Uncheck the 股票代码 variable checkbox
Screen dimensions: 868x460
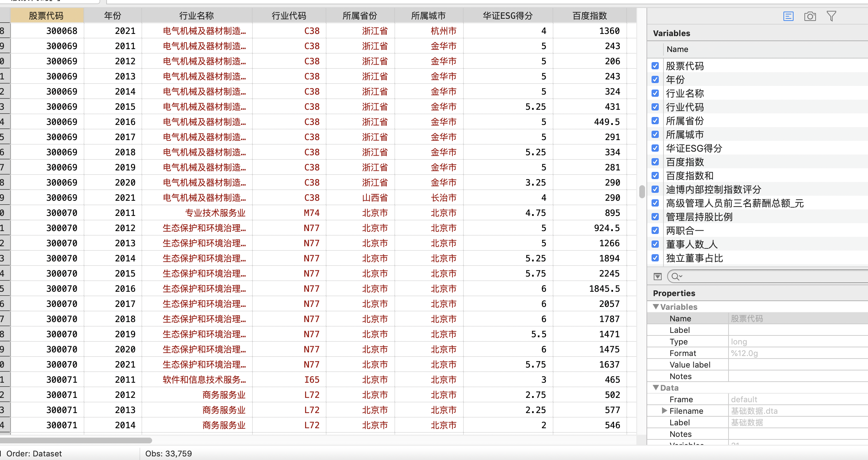tap(655, 66)
